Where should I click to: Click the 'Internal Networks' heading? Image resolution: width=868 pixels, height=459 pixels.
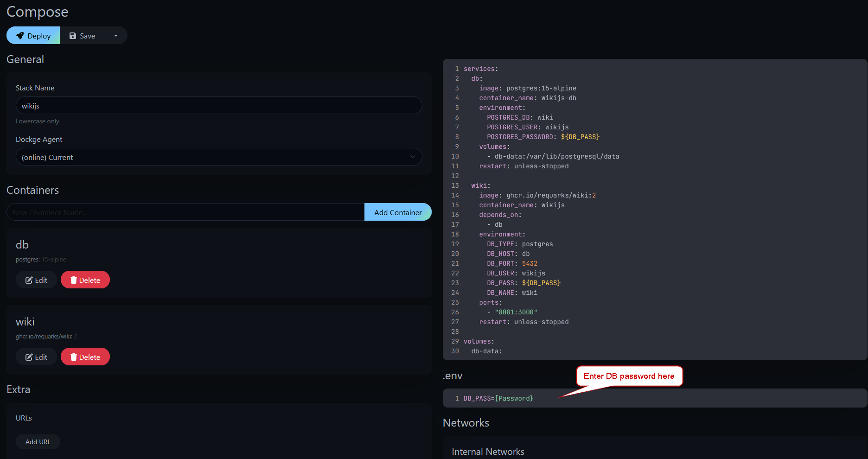[488, 452]
